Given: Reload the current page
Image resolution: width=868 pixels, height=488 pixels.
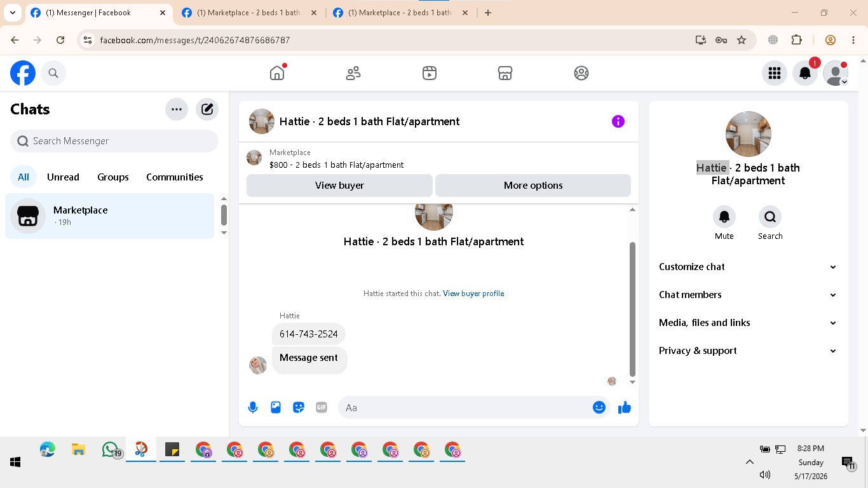Looking at the screenshot, I should [60, 40].
